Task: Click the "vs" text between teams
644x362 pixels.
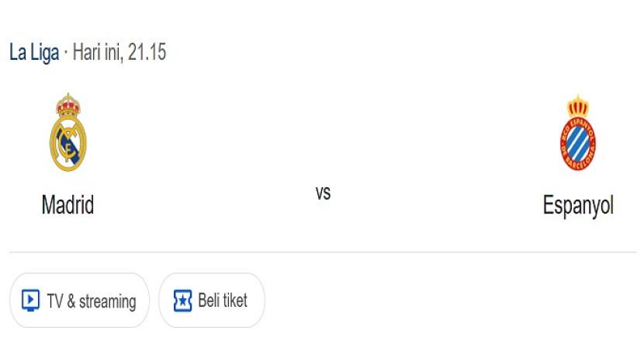Action: [x=323, y=193]
